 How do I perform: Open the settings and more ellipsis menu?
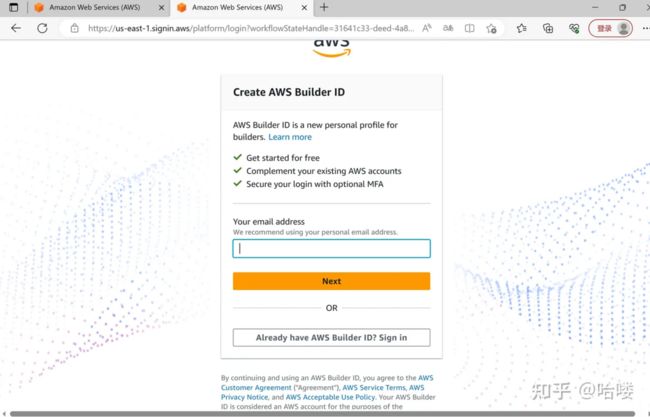[645, 28]
